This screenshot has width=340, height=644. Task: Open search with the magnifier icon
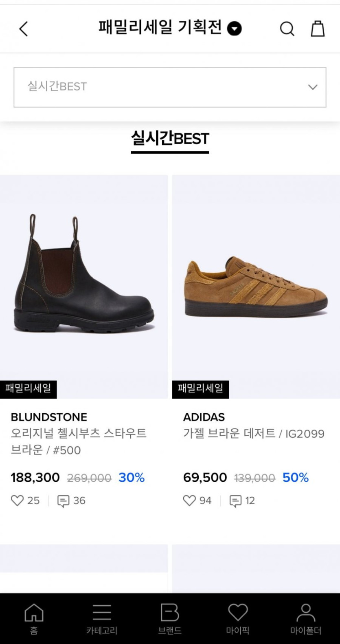(287, 29)
